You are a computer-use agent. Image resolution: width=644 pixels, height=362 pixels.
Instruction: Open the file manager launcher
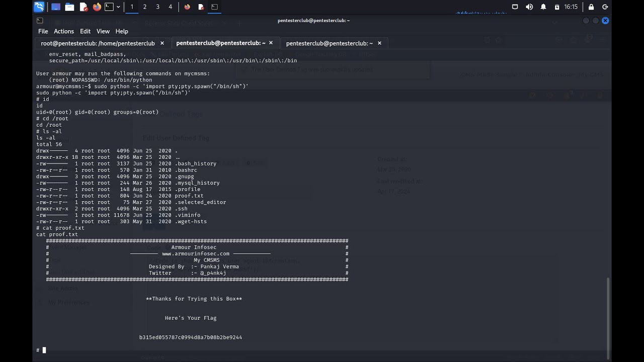click(69, 7)
